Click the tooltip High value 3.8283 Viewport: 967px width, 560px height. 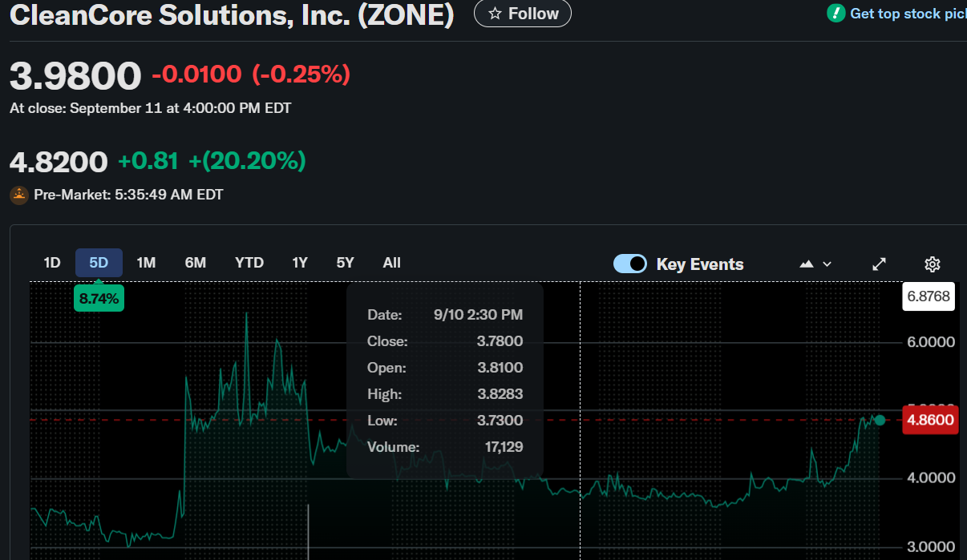(x=500, y=394)
